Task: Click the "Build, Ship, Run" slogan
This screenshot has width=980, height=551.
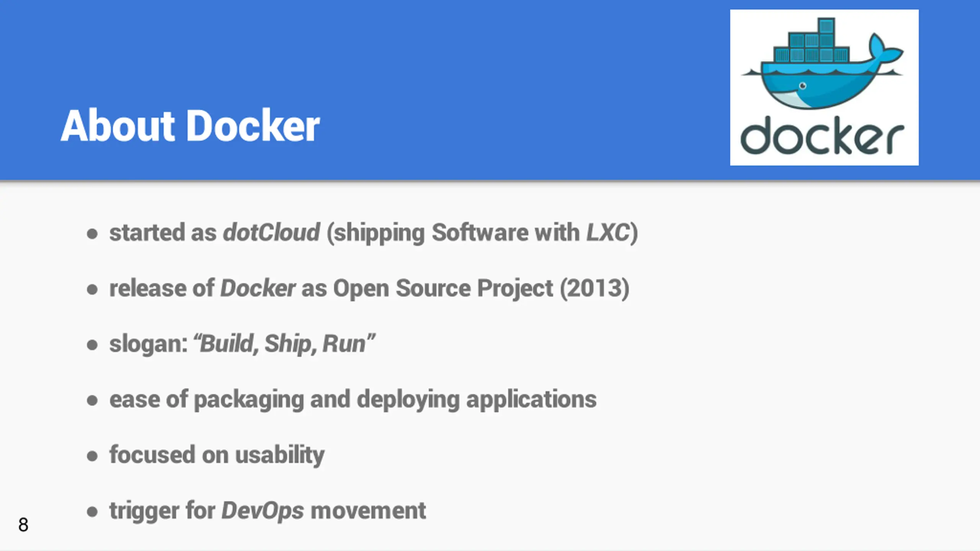Action: (x=284, y=343)
